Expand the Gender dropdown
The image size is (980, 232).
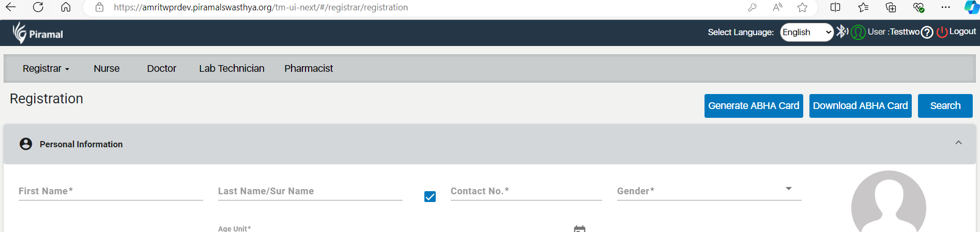(x=709, y=191)
